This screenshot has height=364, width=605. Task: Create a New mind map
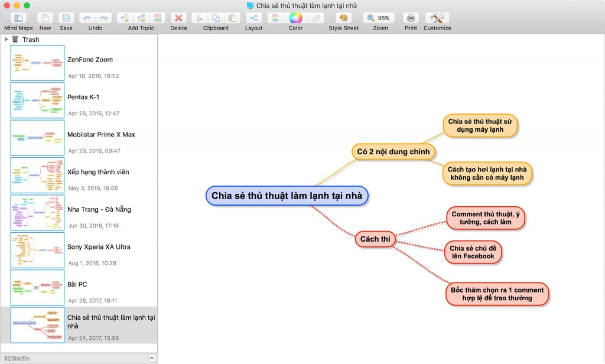point(45,18)
